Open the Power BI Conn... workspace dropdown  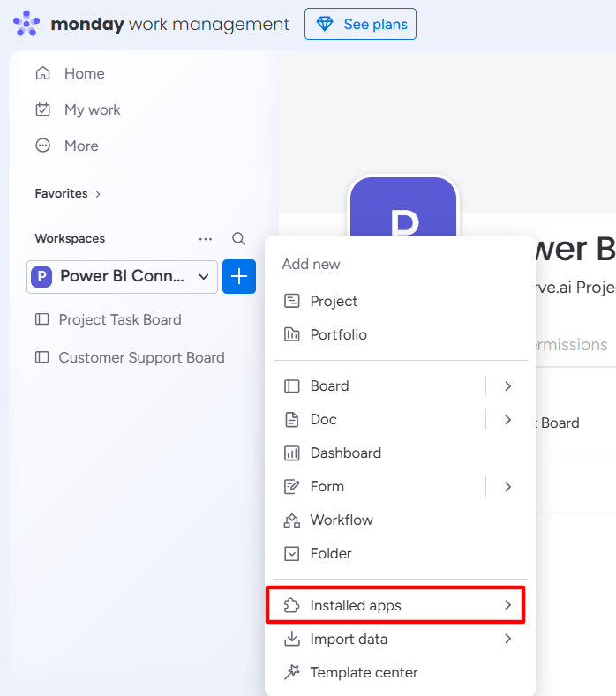pos(122,276)
